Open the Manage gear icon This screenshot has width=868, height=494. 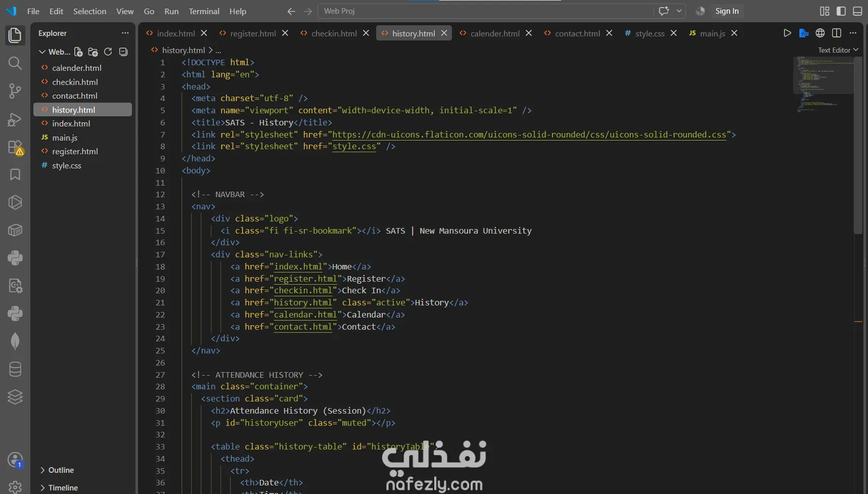[15, 487]
